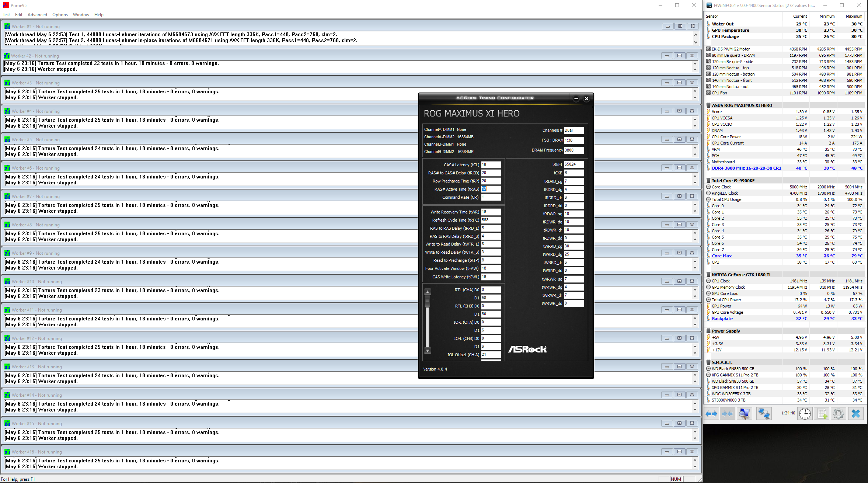Screen dimensions: 868x483
Task: Restore the Worker #5 sub-window button
Action: click(679, 139)
